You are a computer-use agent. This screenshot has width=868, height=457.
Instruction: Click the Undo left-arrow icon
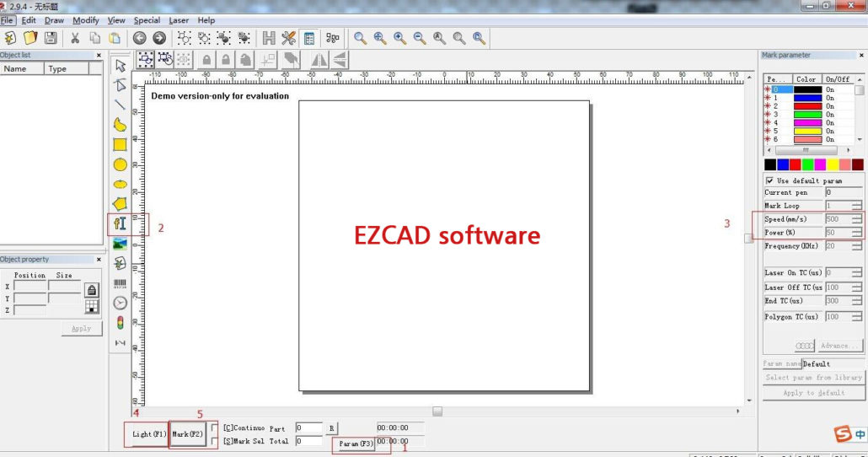coord(140,38)
